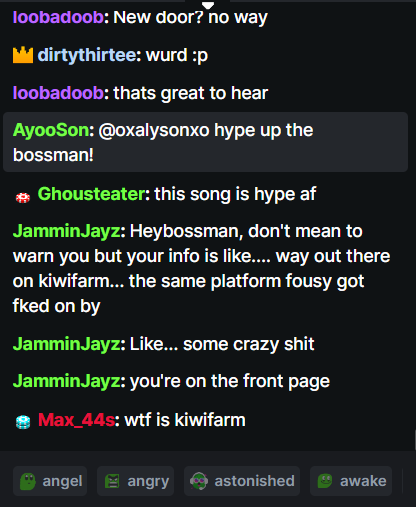This screenshot has height=507, width=416.
Task: Click the crown badge beside dirtythirtee
Action: pos(23,55)
